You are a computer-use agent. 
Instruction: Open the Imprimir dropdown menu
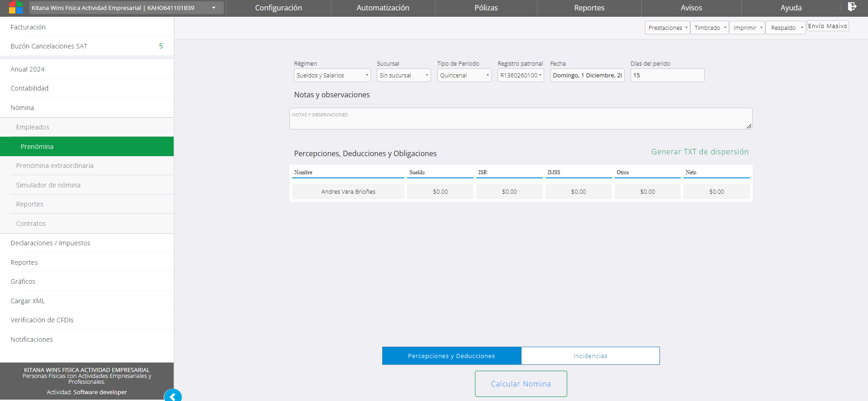pyautogui.click(x=747, y=28)
